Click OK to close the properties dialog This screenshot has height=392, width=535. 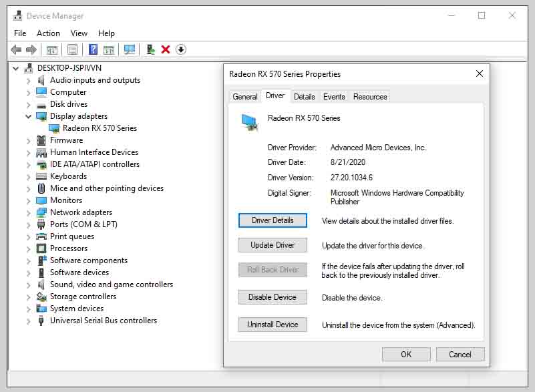coord(406,354)
